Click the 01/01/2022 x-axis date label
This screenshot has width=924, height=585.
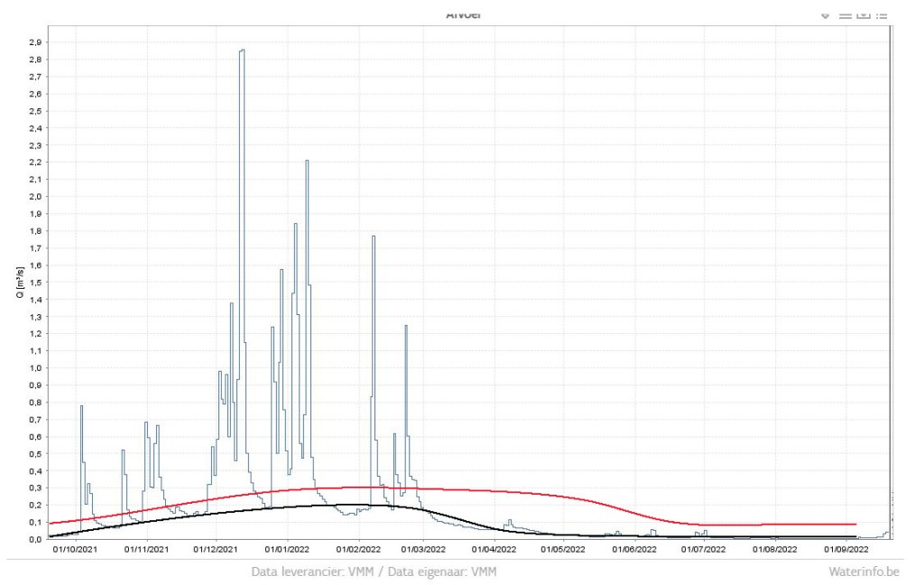288,548
